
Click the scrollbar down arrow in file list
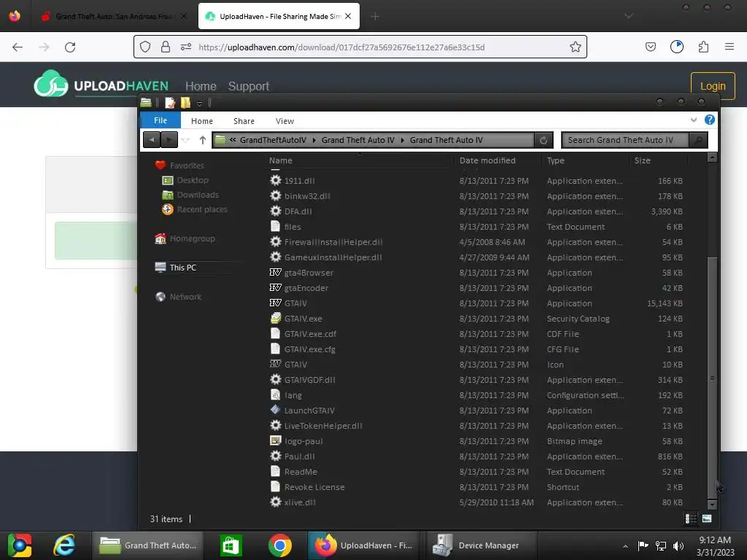coord(712,505)
